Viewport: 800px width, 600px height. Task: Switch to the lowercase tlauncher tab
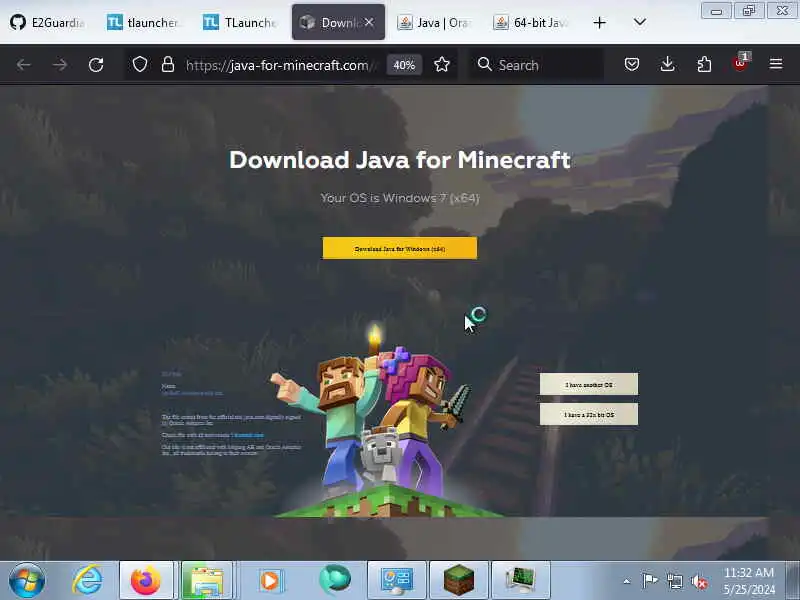coord(143,22)
